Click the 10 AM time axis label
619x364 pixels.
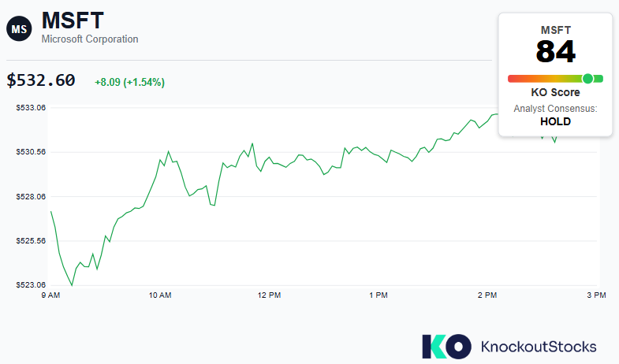pos(160,295)
